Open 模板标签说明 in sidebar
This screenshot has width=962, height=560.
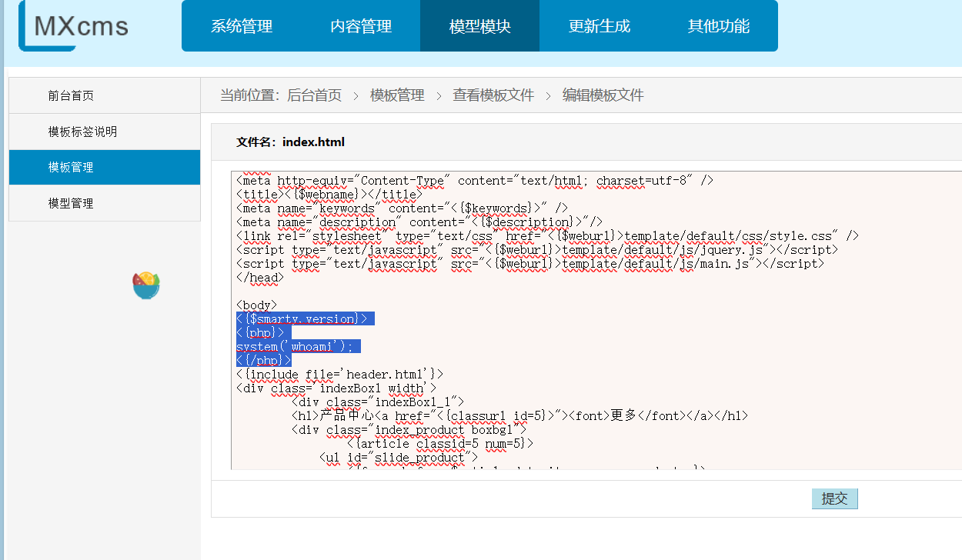pos(105,132)
